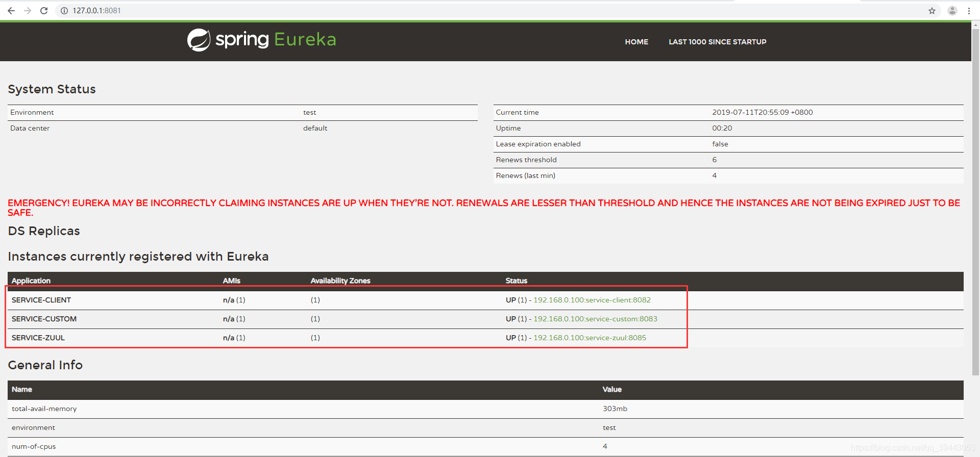Open the browser three-dot menu

(x=969, y=11)
